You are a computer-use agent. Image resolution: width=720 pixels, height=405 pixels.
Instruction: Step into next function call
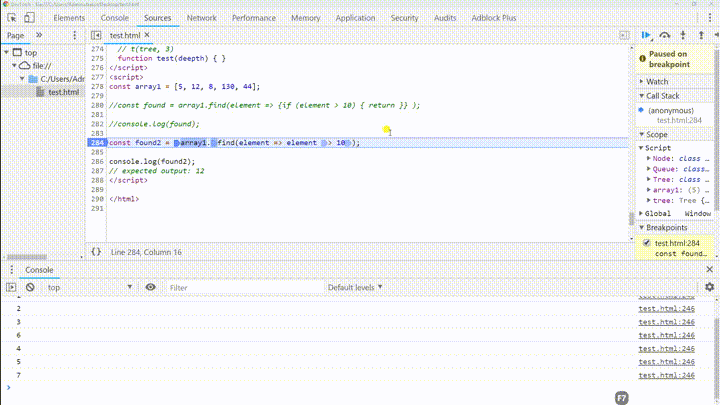(683, 35)
